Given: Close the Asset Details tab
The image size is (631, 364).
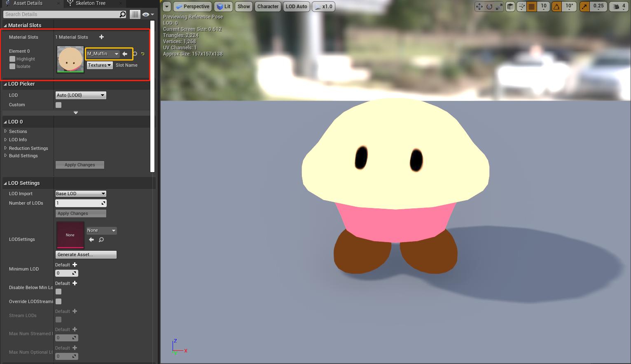Looking at the screenshot, I should [x=58, y=3].
